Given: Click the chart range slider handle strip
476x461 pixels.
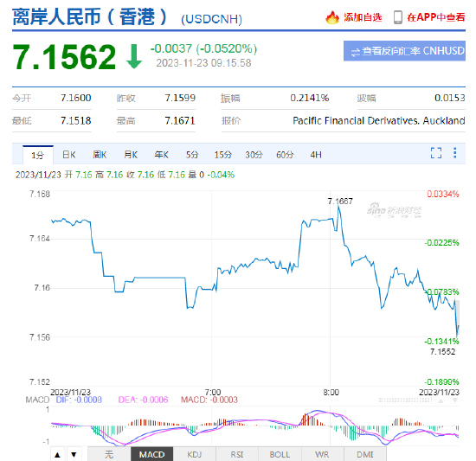Looking at the screenshot, I should [x=405, y=400].
